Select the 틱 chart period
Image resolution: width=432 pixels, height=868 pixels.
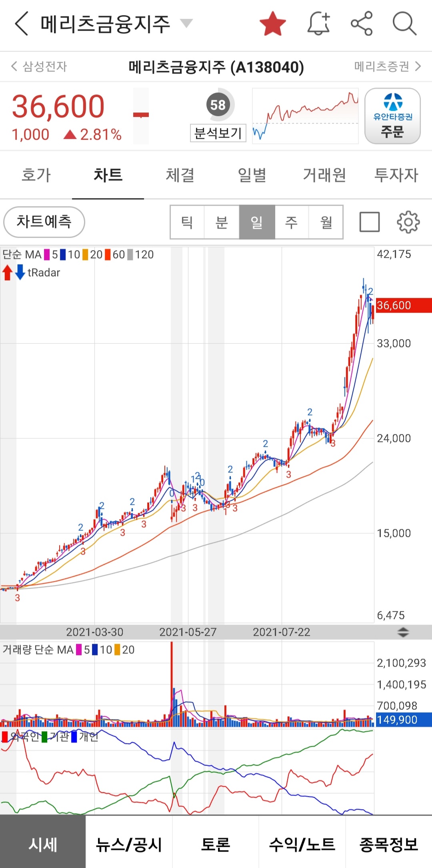pyautogui.click(x=187, y=222)
